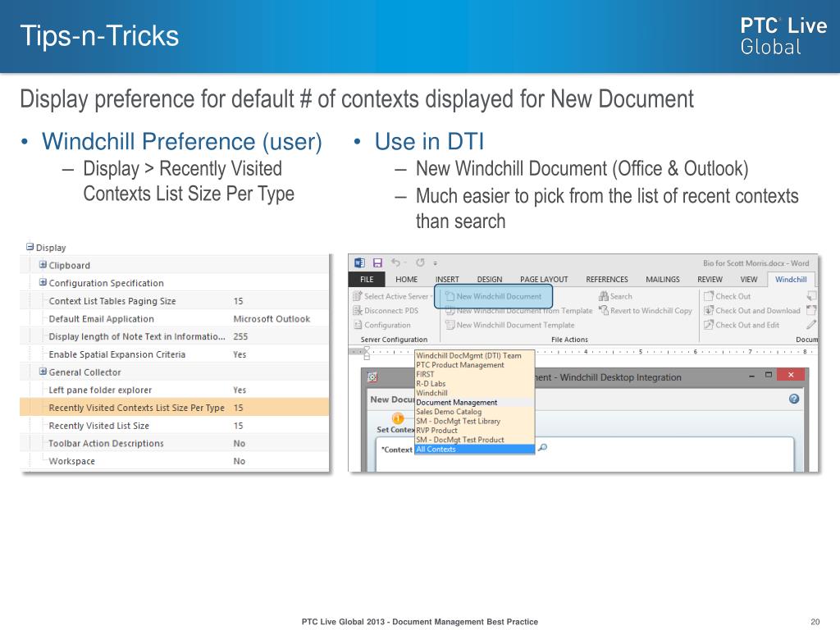840x630 pixels.
Task: Select 'Windchill DocMgmt (DTI) Team' context
Action: (x=475, y=355)
